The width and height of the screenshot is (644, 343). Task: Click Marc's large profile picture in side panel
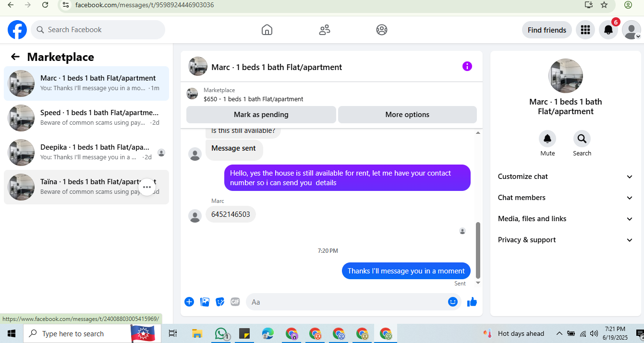[x=566, y=76]
